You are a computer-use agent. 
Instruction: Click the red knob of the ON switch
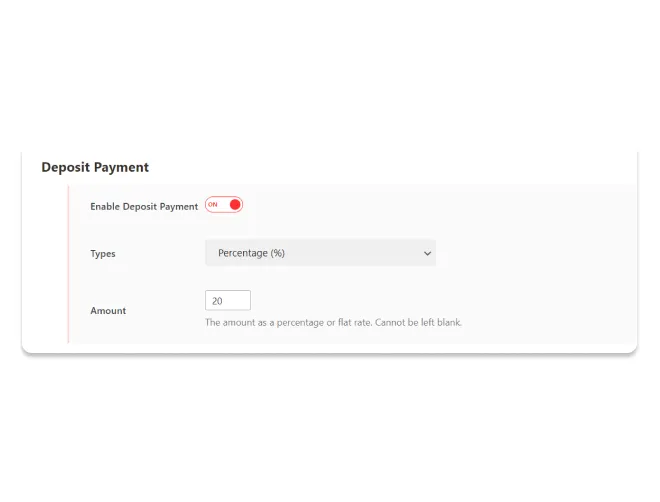235,205
